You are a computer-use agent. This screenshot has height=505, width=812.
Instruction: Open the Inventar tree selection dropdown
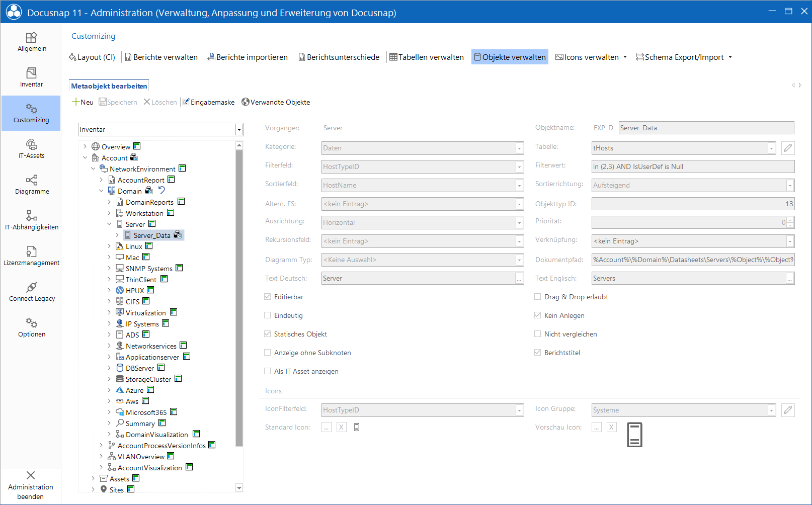(x=239, y=130)
